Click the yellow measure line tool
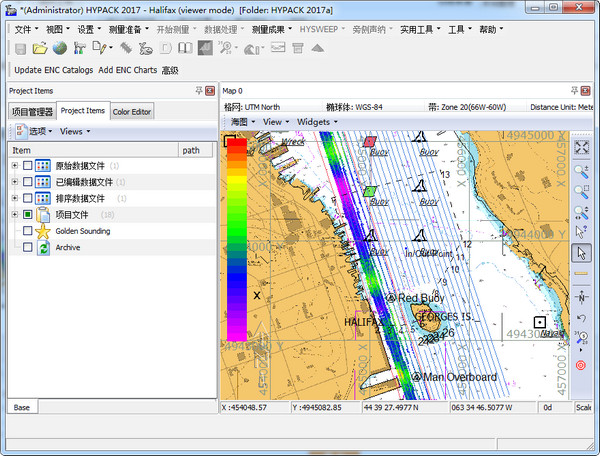 tap(581, 273)
